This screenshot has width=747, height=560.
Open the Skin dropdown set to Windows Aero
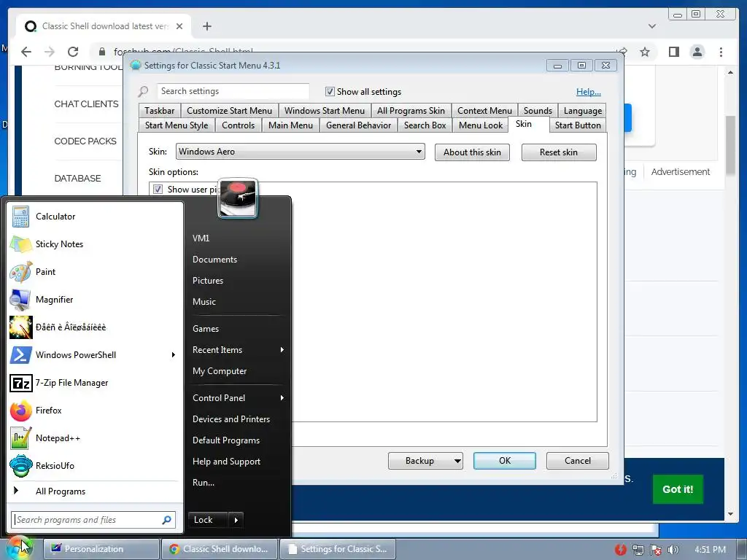pyautogui.click(x=300, y=152)
